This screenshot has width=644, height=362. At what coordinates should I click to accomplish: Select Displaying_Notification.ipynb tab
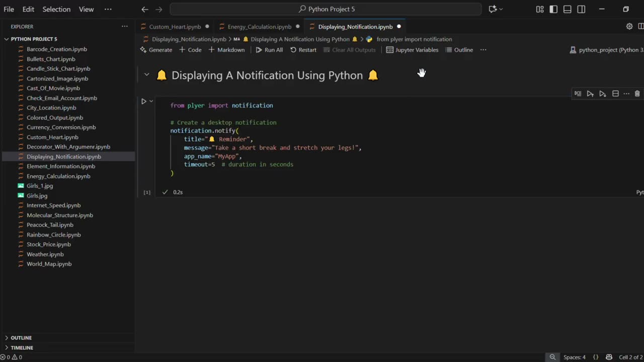[x=355, y=27]
